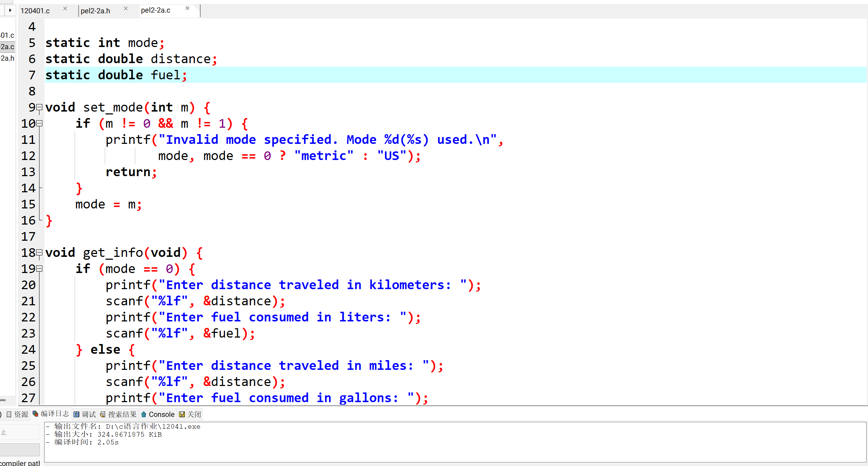Viewport: 868px width, 466px height.
Task: Close the pel2-2a.c editor tab
Action: (x=187, y=8)
